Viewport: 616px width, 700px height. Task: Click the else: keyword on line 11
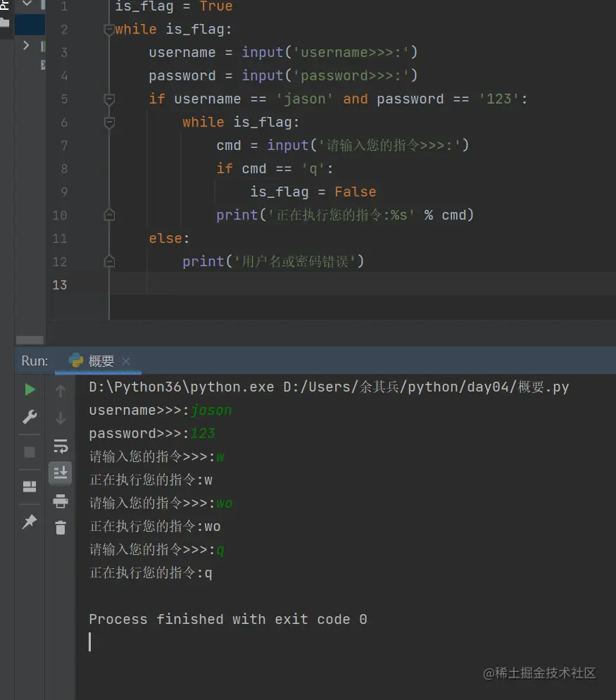pyautogui.click(x=169, y=239)
